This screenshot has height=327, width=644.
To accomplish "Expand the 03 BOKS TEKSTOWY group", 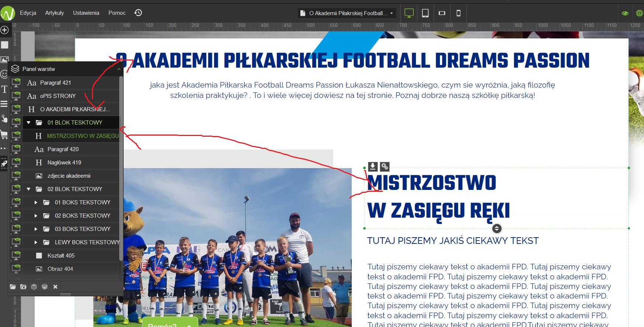I will (x=36, y=229).
